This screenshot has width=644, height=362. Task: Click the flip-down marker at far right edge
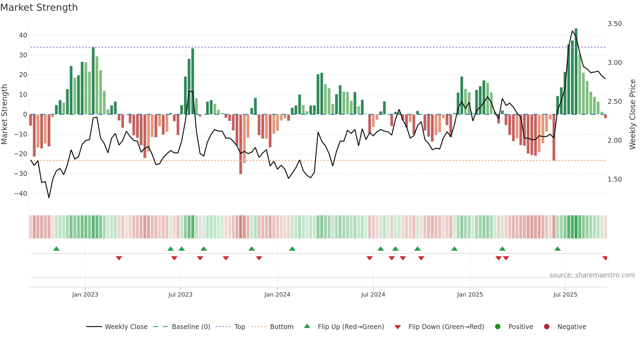[x=605, y=258]
